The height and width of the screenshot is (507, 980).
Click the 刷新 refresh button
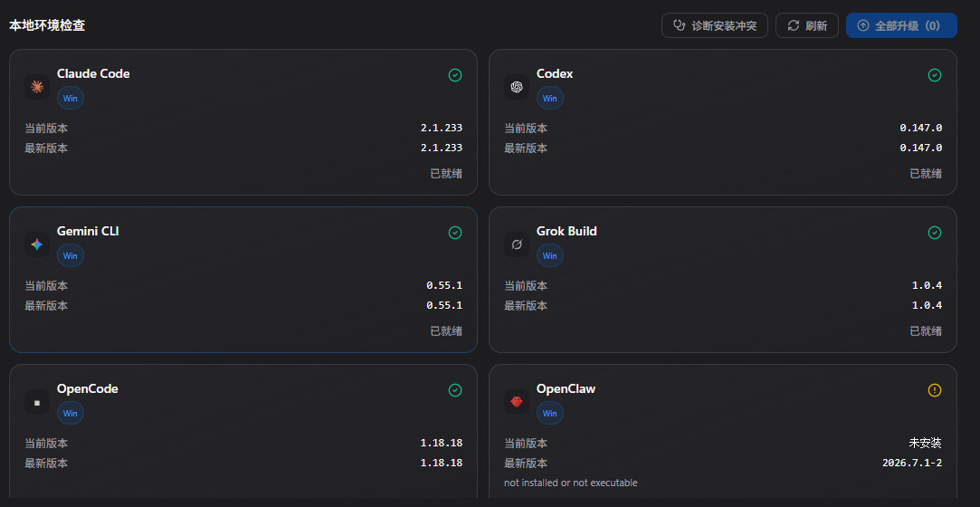807,25
